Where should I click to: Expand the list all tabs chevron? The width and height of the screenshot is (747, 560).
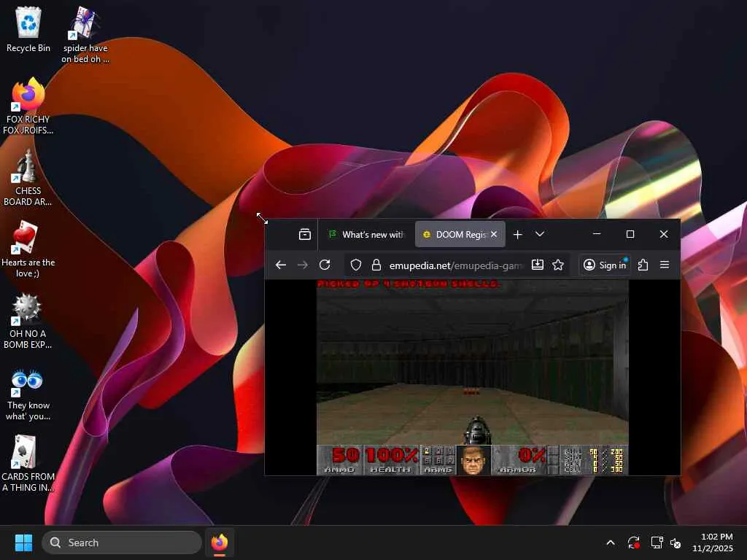click(x=540, y=234)
